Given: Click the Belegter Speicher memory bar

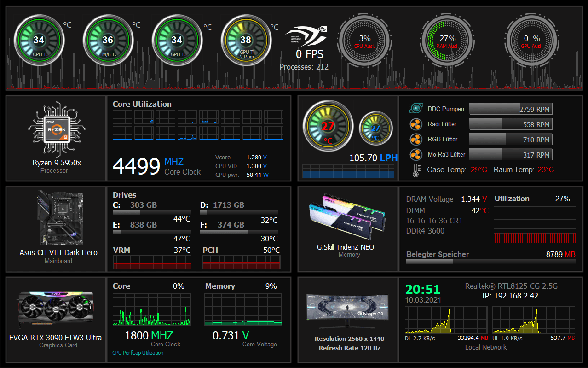Looking at the screenshot, I should pos(491,262).
